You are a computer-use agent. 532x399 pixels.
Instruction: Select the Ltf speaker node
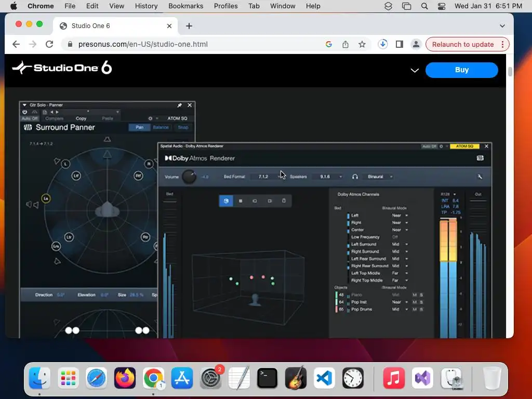point(76,176)
